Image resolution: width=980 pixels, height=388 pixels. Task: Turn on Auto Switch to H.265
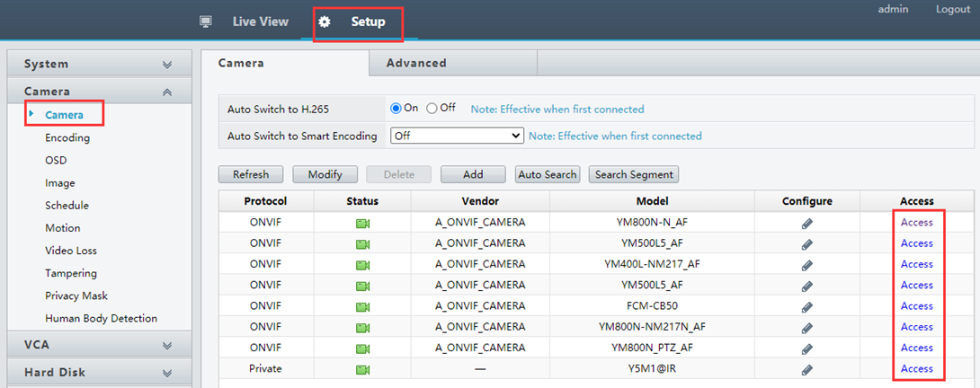click(396, 109)
